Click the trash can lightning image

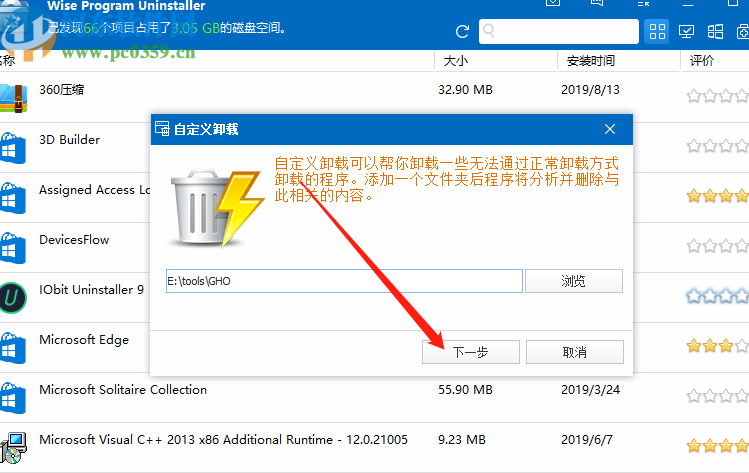[216, 209]
